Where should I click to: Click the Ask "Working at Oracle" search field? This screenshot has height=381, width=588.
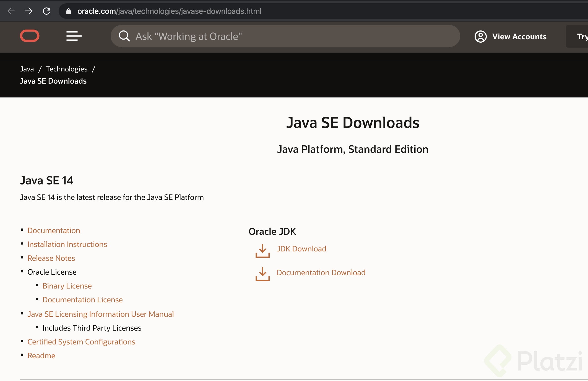coord(285,36)
